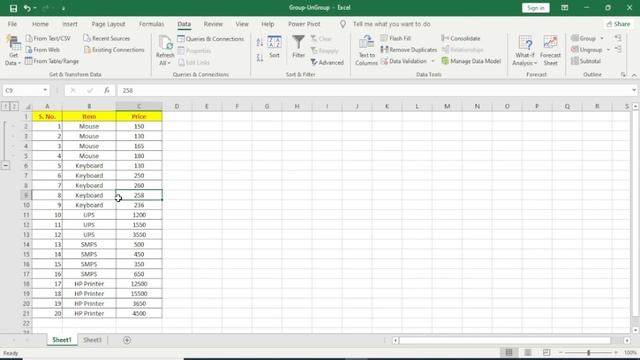This screenshot has height=360, width=640.
Task: Select the cell with price 12500
Action: [x=139, y=284]
